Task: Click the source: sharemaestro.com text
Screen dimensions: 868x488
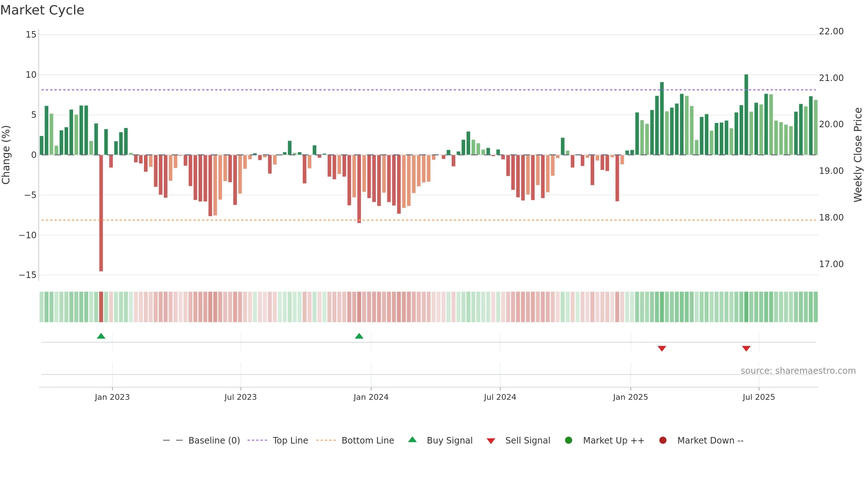Action: point(798,371)
